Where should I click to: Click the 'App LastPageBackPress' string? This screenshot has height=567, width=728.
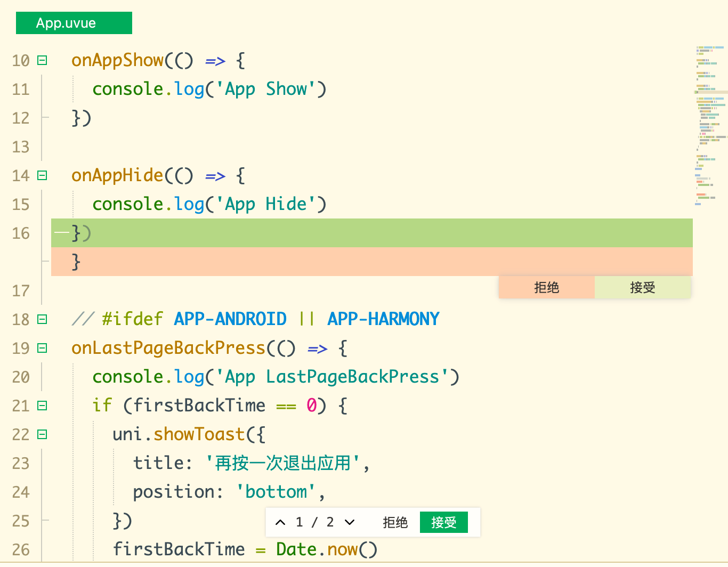click(333, 377)
